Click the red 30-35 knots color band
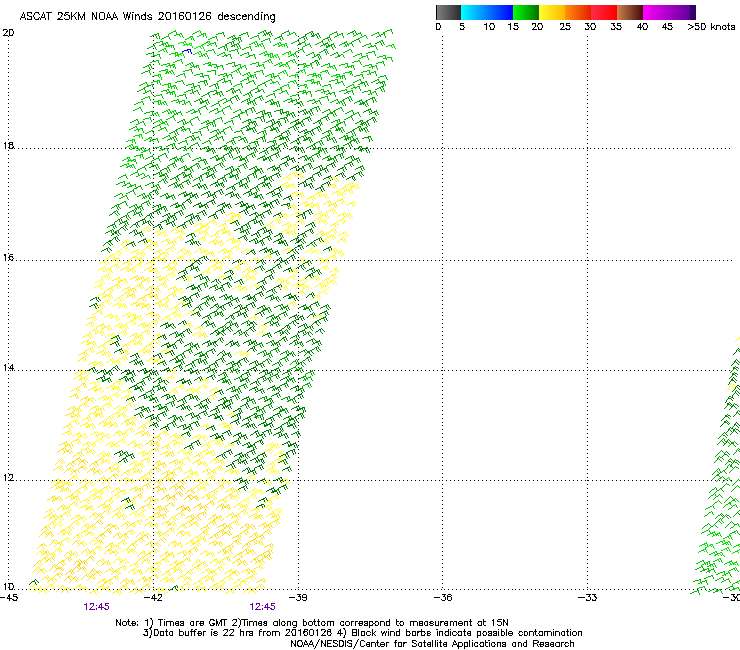The height and width of the screenshot is (650, 740). (604, 12)
